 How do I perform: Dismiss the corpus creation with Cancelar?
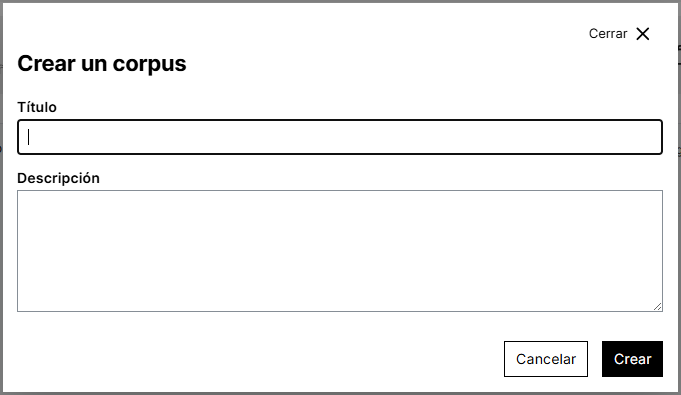tap(546, 359)
